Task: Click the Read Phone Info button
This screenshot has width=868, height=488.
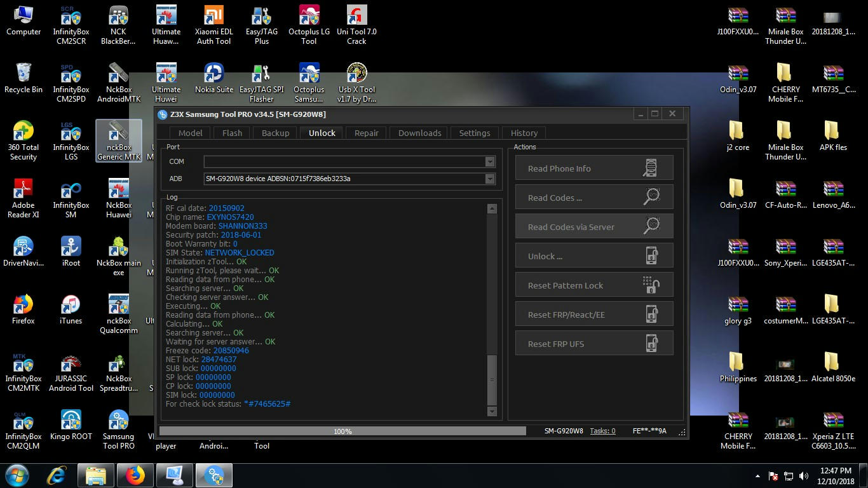Action: point(594,168)
